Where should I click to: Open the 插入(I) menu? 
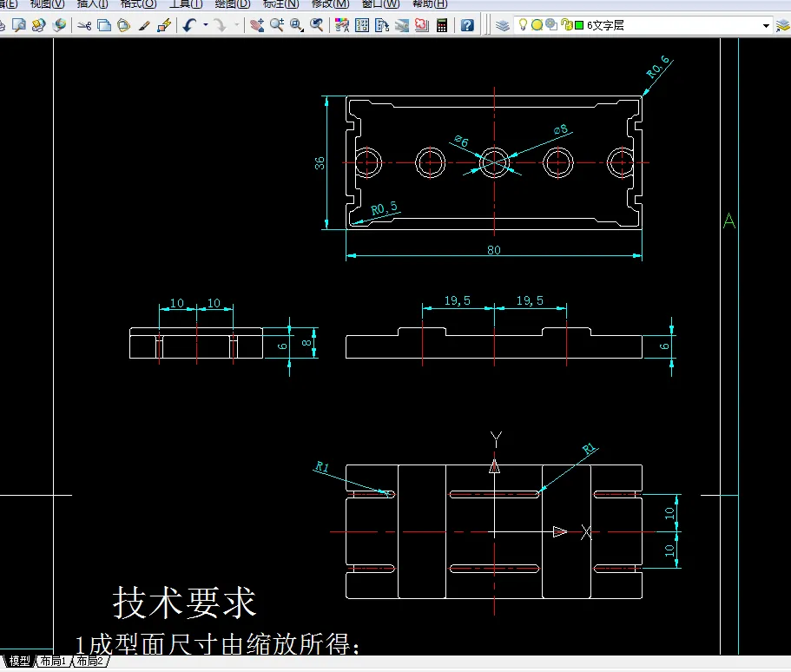coord(92,4)
